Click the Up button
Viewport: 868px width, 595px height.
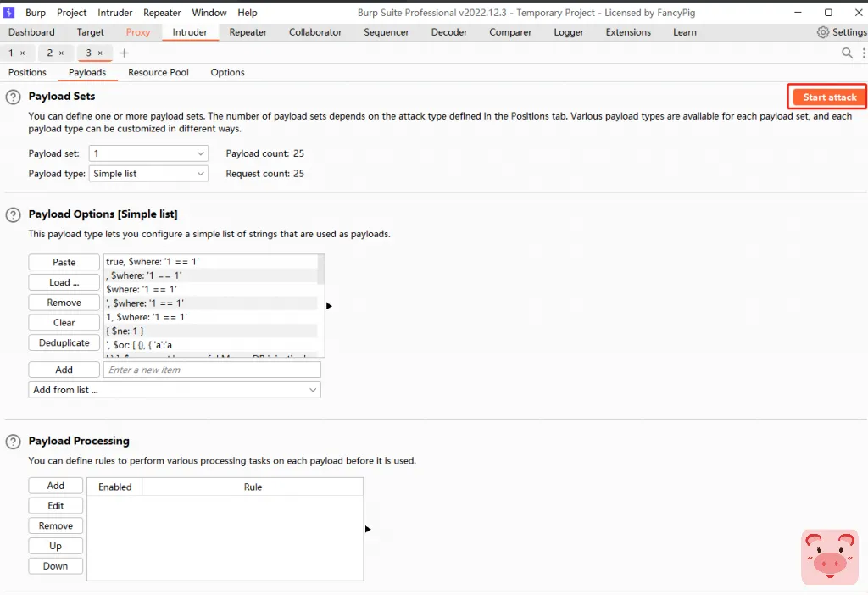(x=56, y=547)
